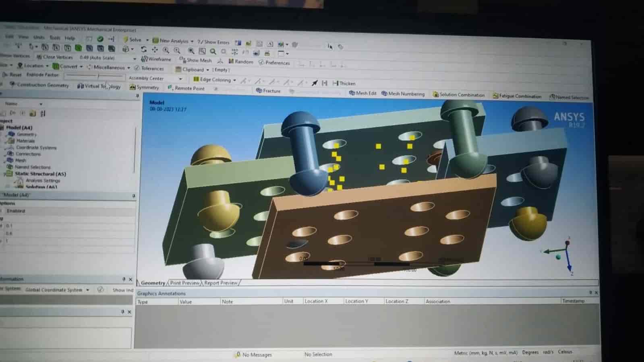Click the Solution Combination button

pyautogui.click(x=458, y=95)
